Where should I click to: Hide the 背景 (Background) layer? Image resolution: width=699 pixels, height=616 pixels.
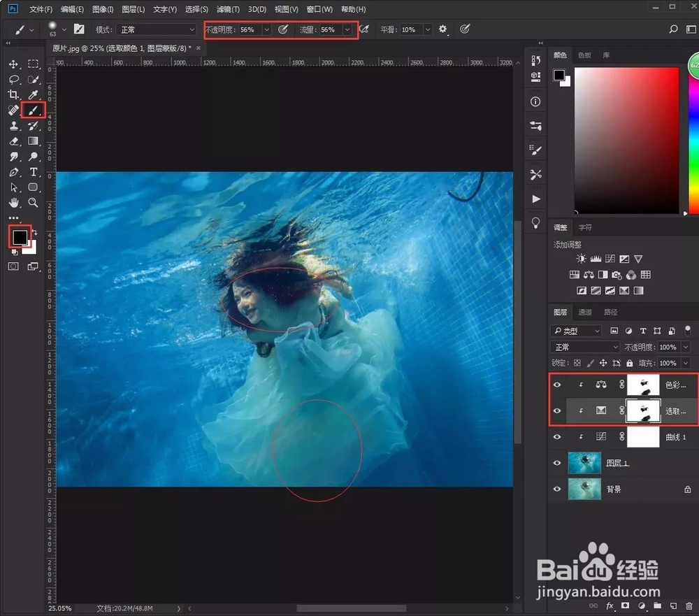pyautogui.click(x=557, y=489)
